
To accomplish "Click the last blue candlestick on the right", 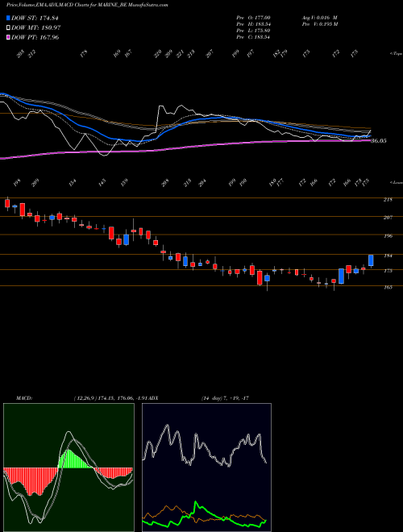I will tap(371, 260).
